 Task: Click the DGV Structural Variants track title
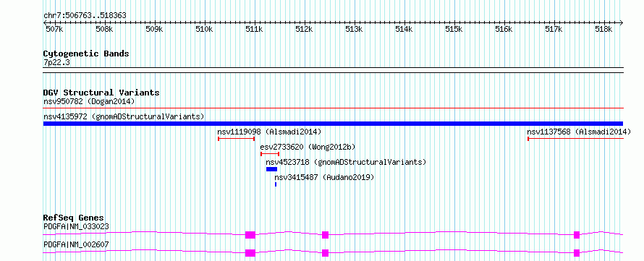click(x=101, y=93)
